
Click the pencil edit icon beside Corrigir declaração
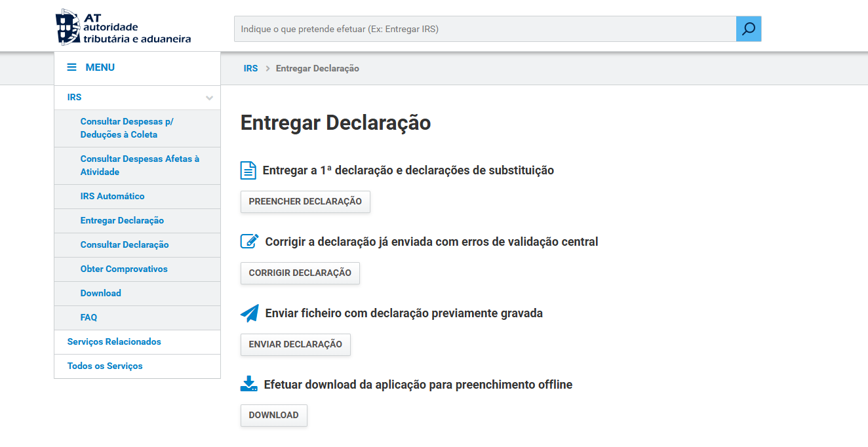[x=249, y=241]
